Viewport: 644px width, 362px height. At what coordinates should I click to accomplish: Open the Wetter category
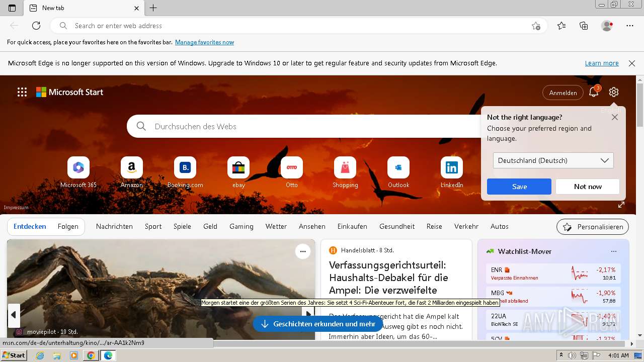point(276,226)
